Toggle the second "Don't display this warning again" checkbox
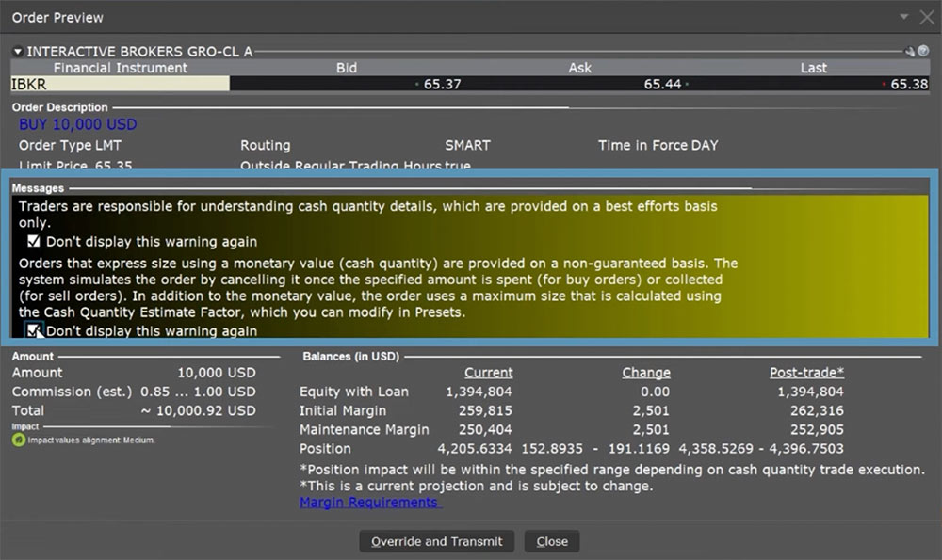Screen dimensions: 942x560 point(34,330)
